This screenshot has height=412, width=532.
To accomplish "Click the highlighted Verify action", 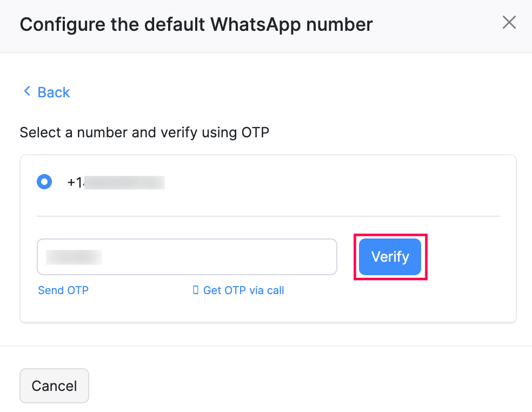I will point(390,257).
